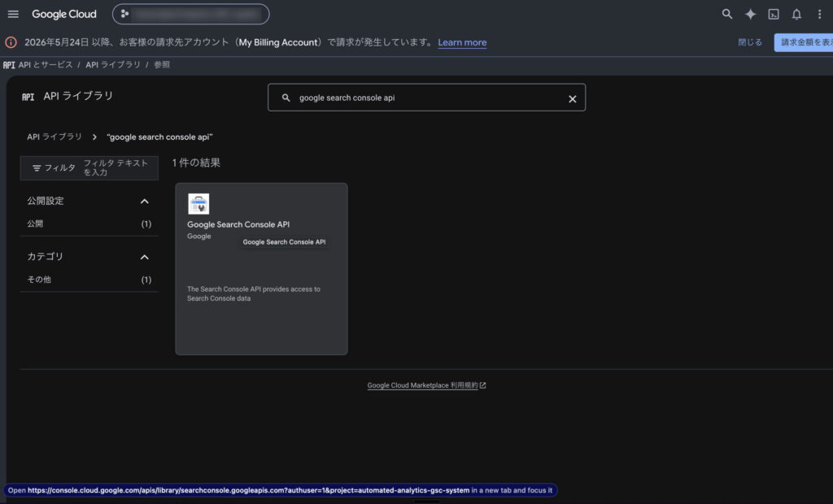Clear the search box with X
The height and width of the screenshot is (504, 833).
click(x=572, y=99)
